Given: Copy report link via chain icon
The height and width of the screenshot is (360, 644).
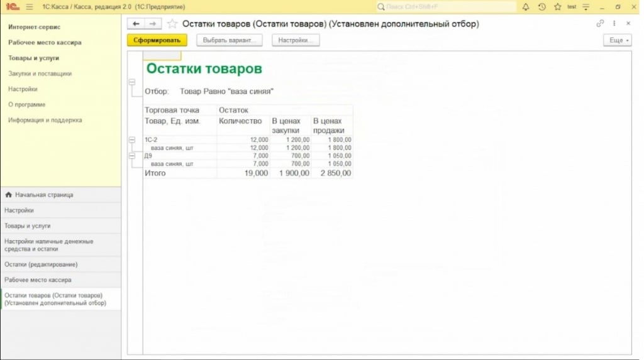Looking at the screenshot, I should (600, 23).
